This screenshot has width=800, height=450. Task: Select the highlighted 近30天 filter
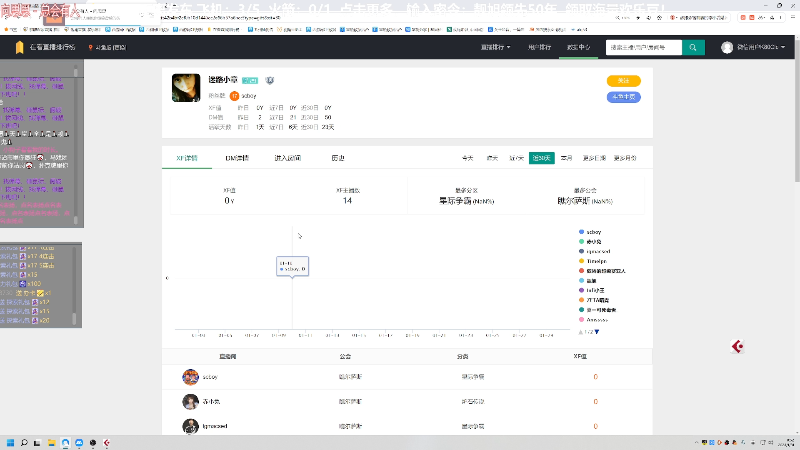tap(541, 158)
